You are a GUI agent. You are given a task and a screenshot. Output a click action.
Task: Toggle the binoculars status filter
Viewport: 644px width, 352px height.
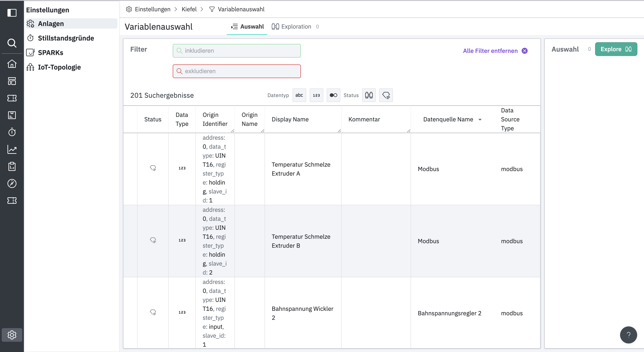pyautogui.click(x=369, y=95)
